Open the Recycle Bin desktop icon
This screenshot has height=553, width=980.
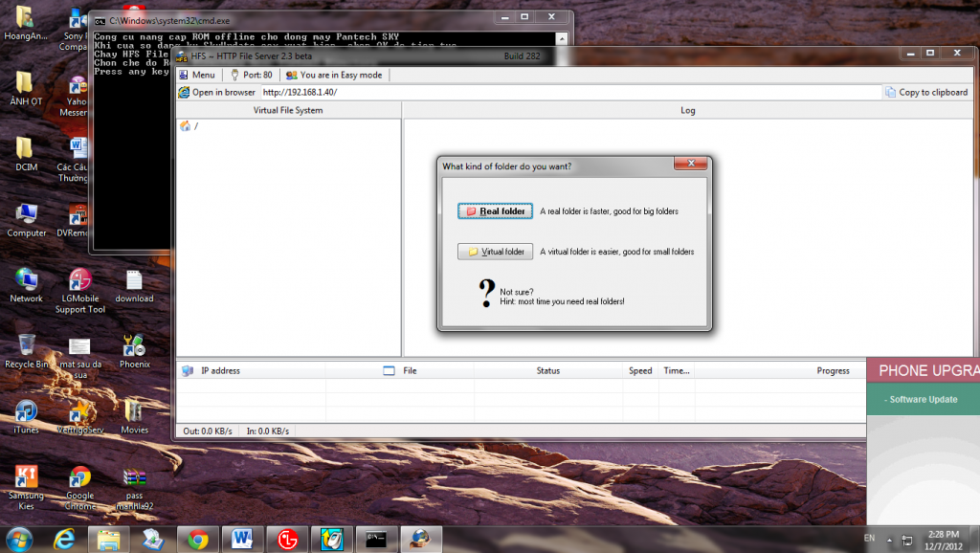click(26, 349)
